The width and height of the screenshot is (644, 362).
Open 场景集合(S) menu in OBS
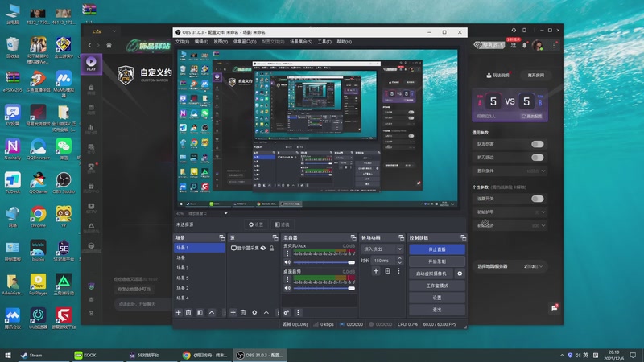coord(301,42)
